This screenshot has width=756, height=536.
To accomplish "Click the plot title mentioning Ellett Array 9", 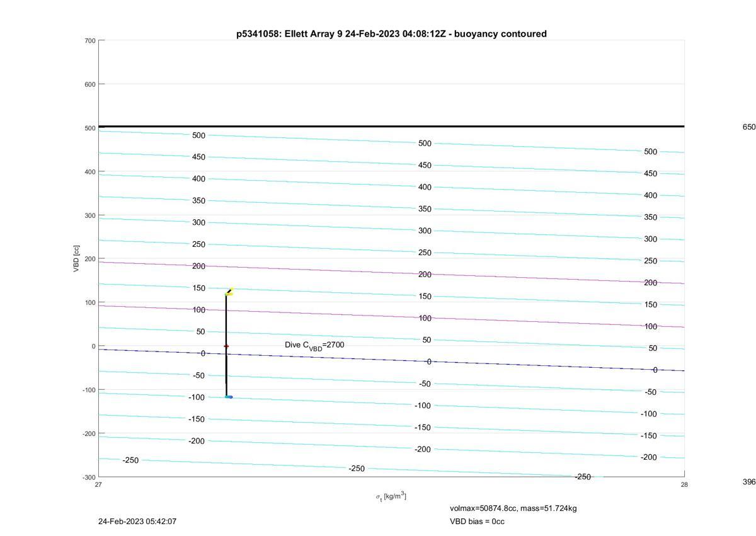I will pos(391,34).
